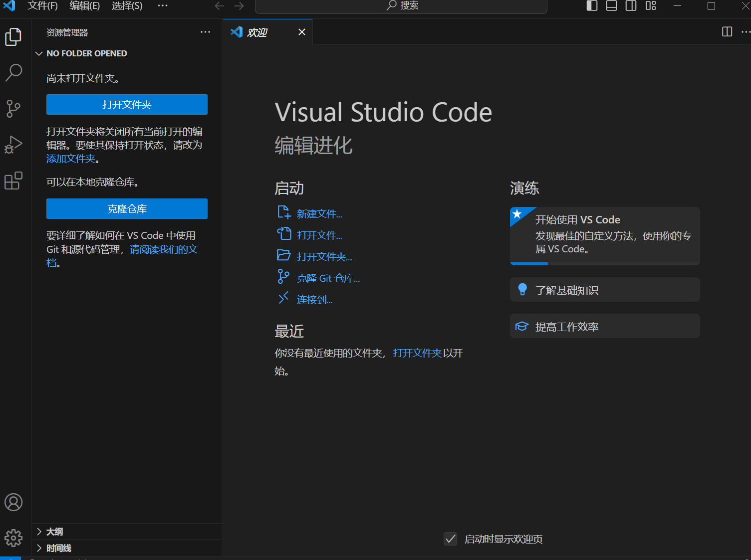The height and width of the screenshot is (560, 751).
Task: Click the folder icon beside 打开文件夹...
Action: point(283,255)
